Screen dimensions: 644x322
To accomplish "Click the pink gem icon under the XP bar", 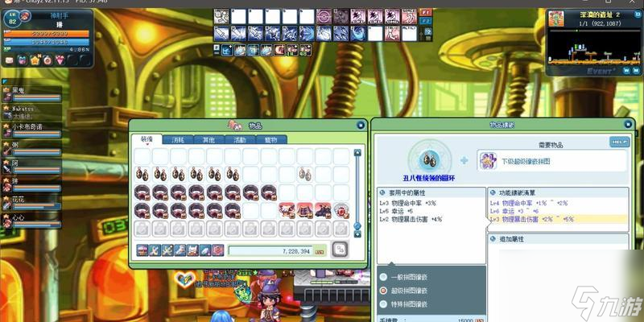I will tap(60, 60).
